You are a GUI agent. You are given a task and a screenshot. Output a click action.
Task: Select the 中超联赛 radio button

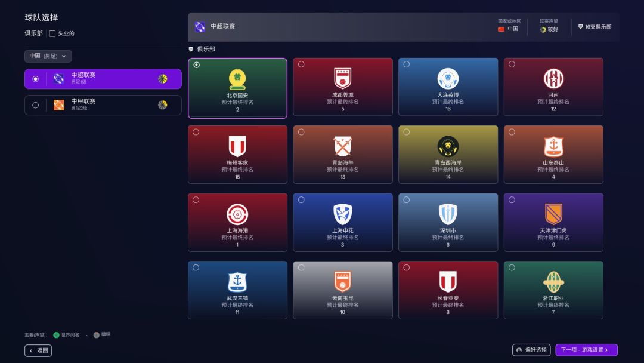(36, 79)
